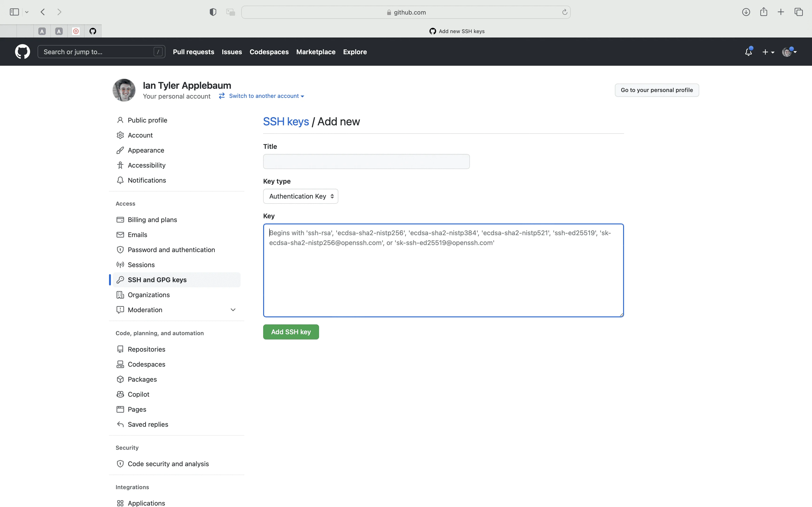
Task: Open Pull requests in the navigation
Action: pyautogui.click(x=193, y=52)
